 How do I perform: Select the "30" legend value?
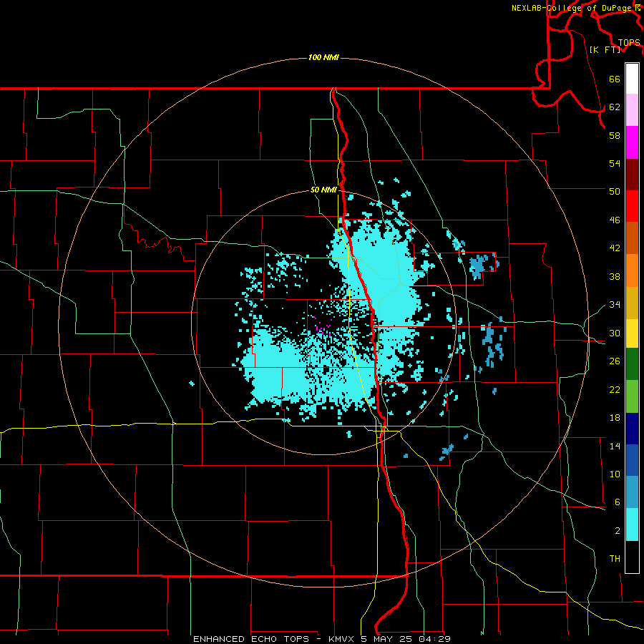pos(615,333)
